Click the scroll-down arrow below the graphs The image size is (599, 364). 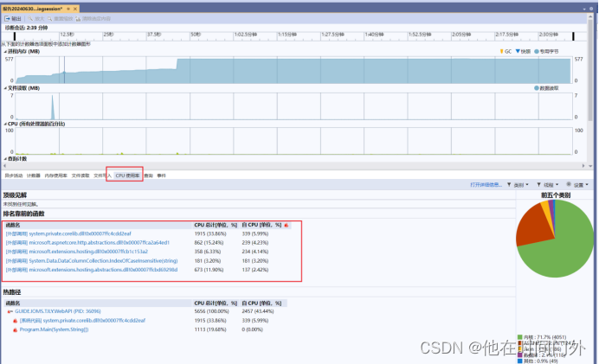[590, 166]
